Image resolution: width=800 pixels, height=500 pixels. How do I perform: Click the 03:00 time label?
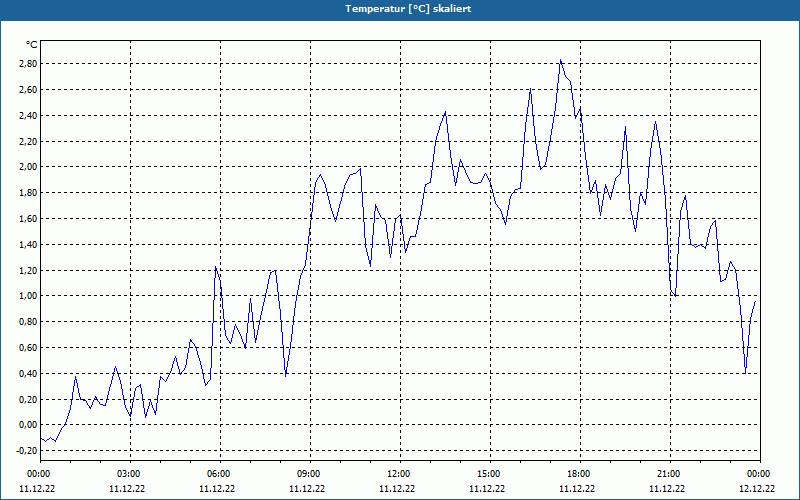(x=130, y=474)
